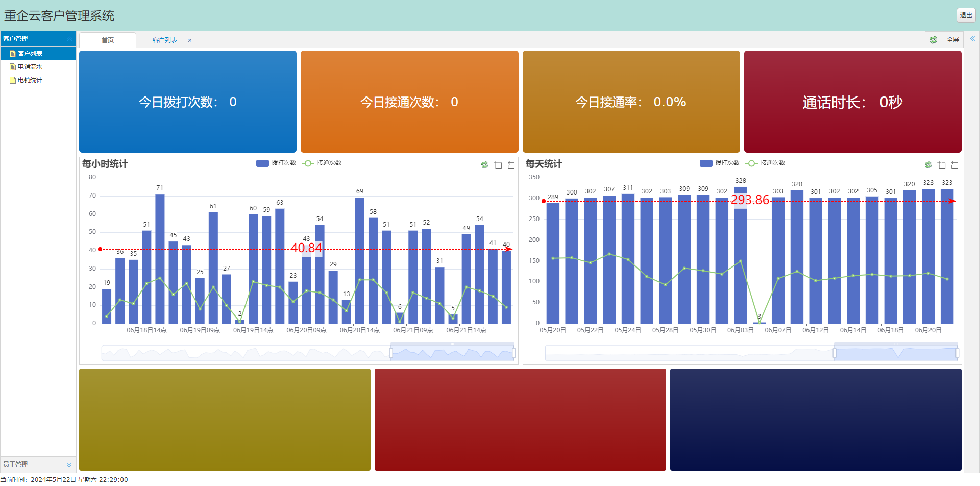Image resolution: width=980 pixels, height=486 pixels.
Task: Click the bar labeled 328 in daily chart
Action: tap(741, 255)
